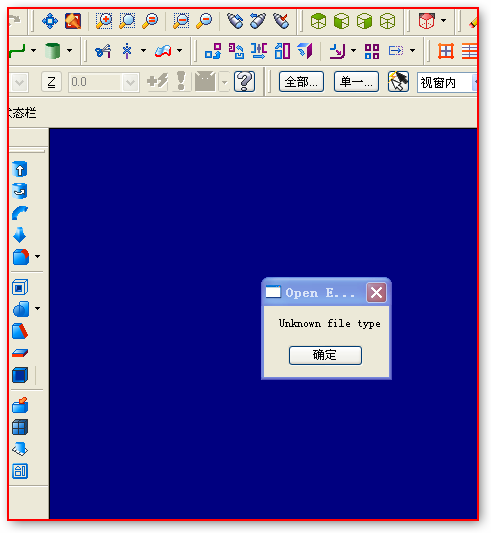Click the Solid Trim flat slab icon

[x=20, y=353]
